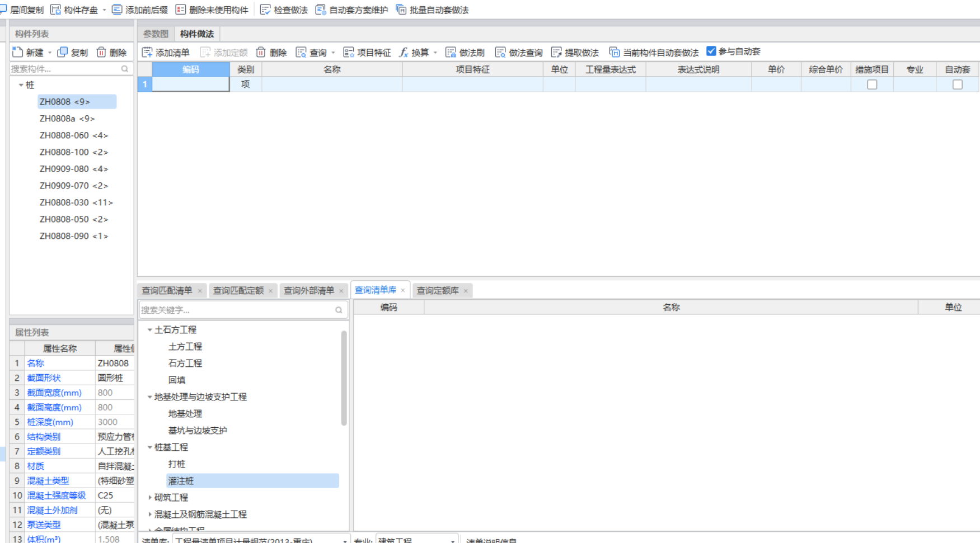
Task: Check 措施项目 box in row 1
Action: 872,84
